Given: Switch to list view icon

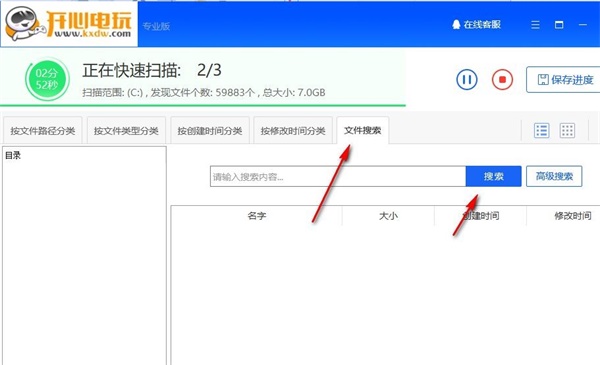Looking at the screenshot, I should [x=541, y=130].
